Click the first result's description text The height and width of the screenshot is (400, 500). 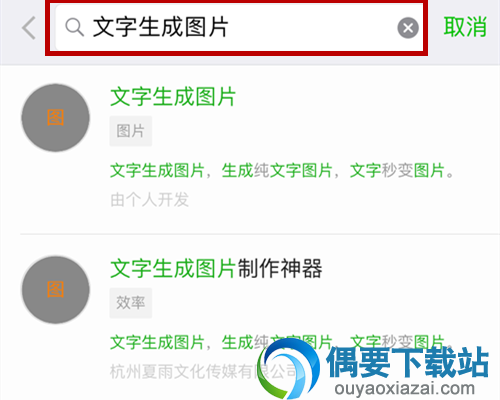pyautogui.click(x=282, y=171)
